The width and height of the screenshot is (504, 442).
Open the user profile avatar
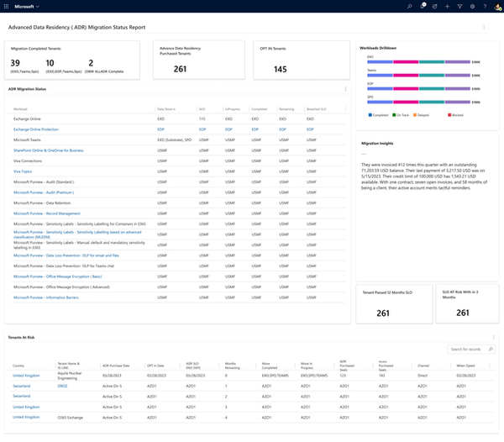(497, 7)
